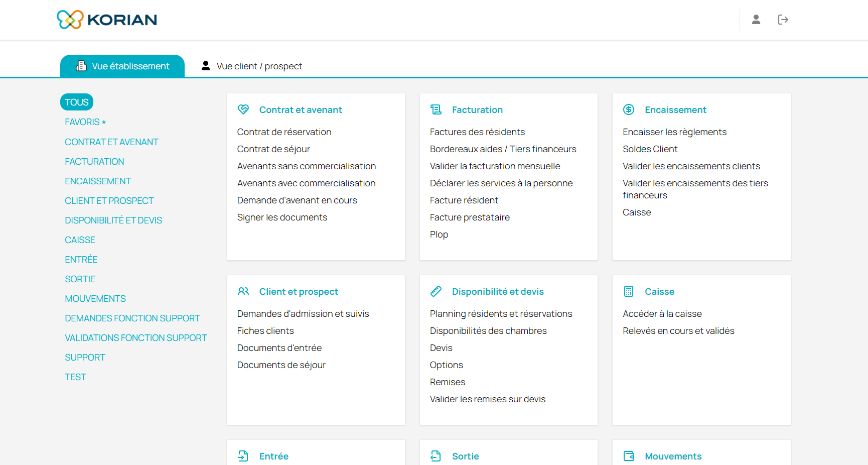Click the Sortie exit icon
The image size is (868, 465).
coord(436,456)
